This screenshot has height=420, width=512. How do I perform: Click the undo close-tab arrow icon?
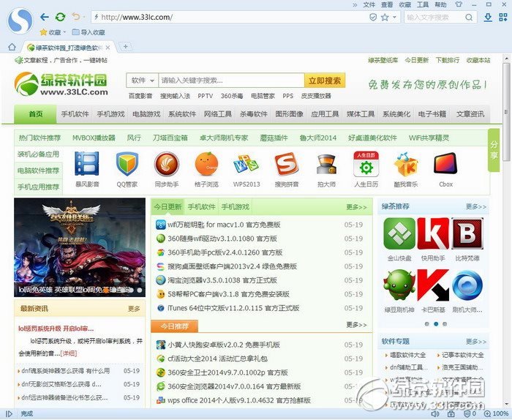(76, 17)
